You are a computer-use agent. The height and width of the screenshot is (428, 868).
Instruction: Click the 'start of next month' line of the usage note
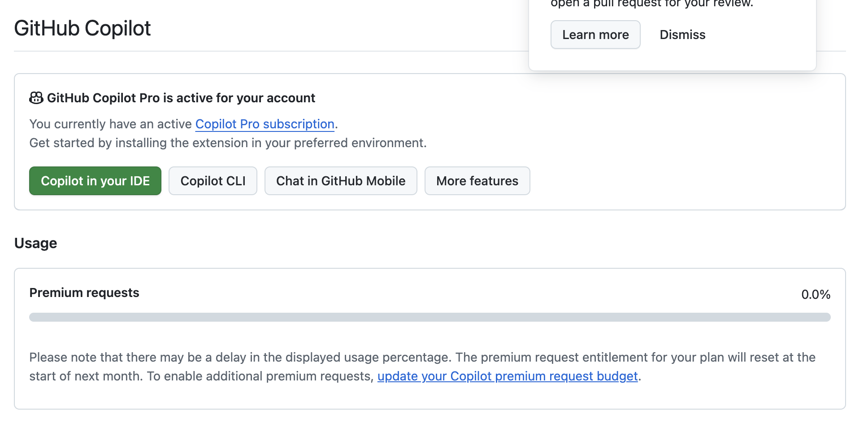point(201,376)
